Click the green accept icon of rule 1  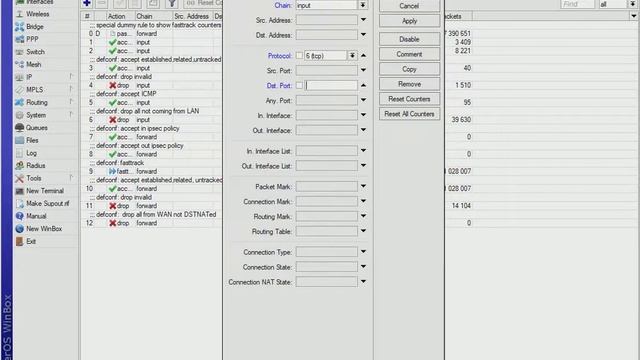[x=113, y=42]
